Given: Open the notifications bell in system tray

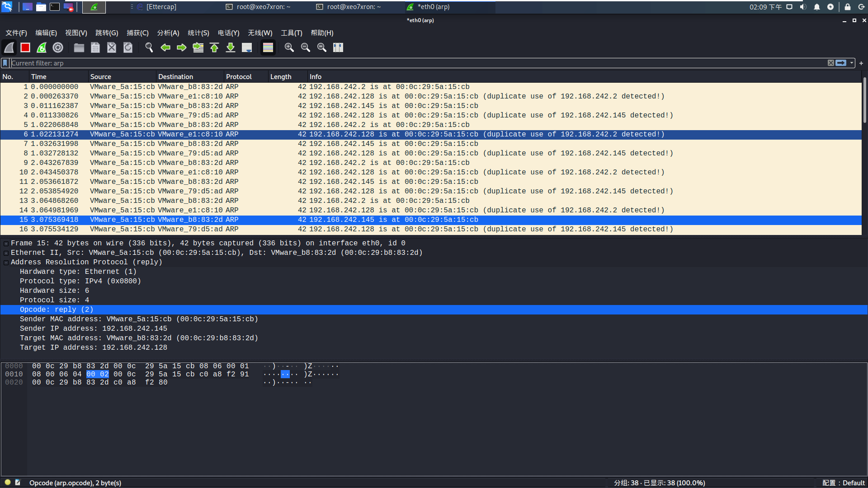Looking at the screenshot, I should (x=817, y=7).
